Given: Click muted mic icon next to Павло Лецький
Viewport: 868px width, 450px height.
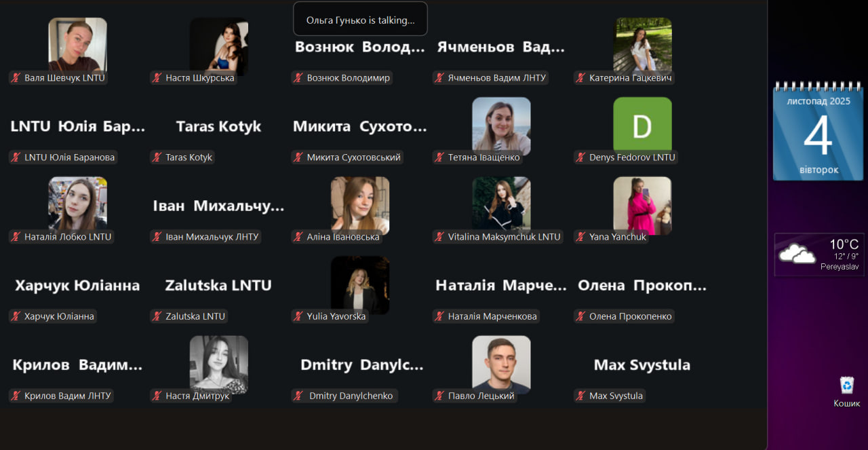Looking at the screenshot, I should coord(439,396).
